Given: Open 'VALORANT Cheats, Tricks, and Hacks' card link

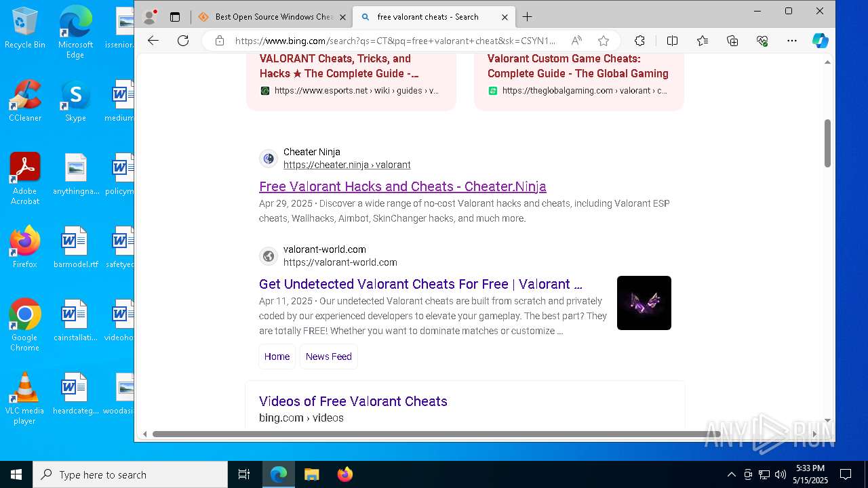Looking at the screenshot, I should (339, 66).
